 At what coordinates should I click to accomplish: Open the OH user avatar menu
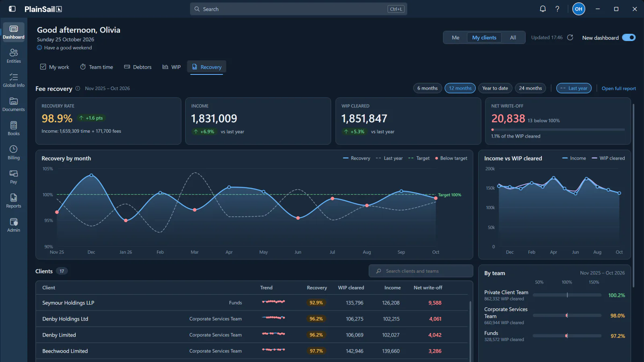pyautogui.click(x=578, y=9)
